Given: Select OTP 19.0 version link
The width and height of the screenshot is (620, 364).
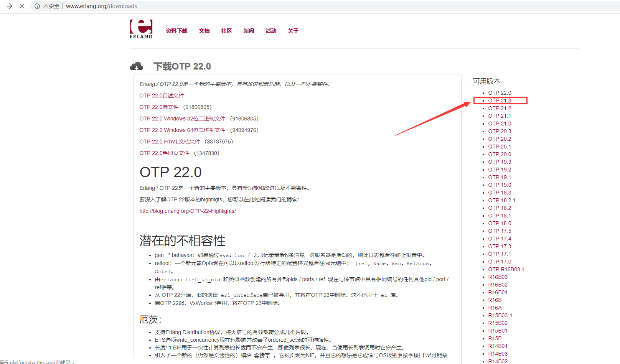Looking at the screenshot, I should 500,185.
